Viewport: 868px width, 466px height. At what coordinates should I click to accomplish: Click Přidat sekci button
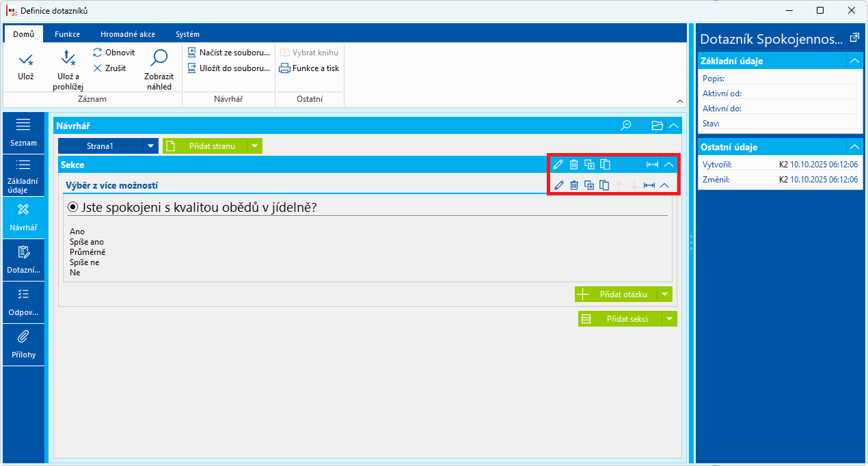(620, 319)
